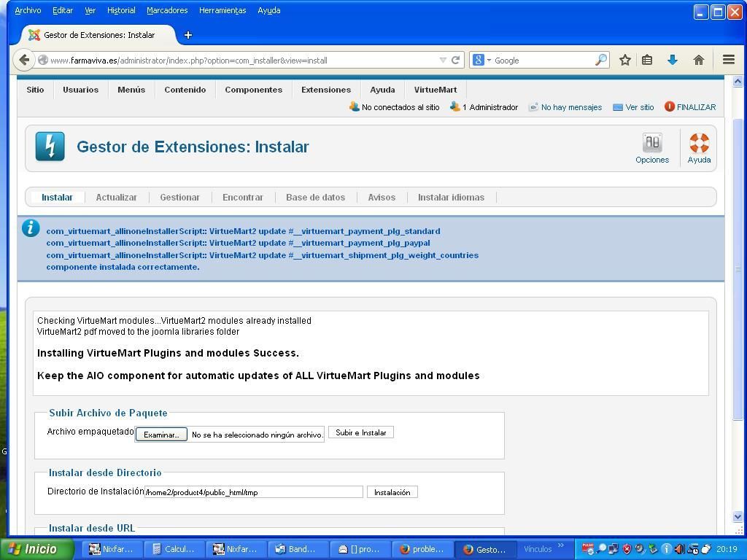Switch to the Gestionar tab

pos(179,197)
